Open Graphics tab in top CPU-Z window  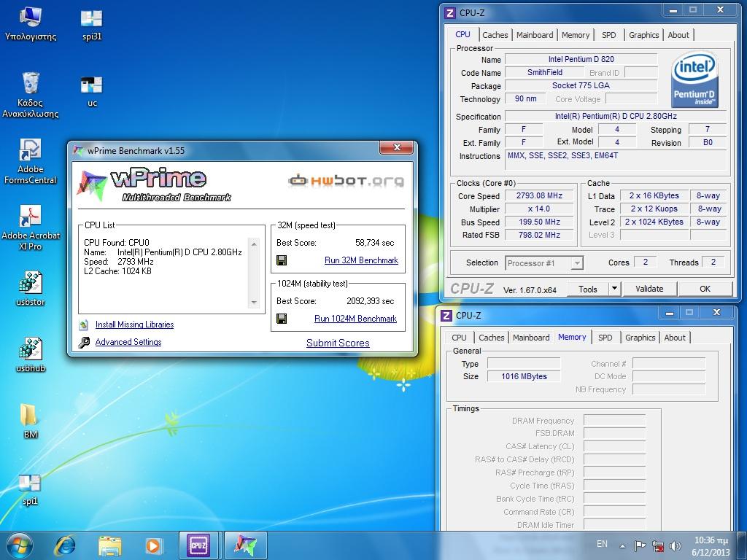click(643, 35)
